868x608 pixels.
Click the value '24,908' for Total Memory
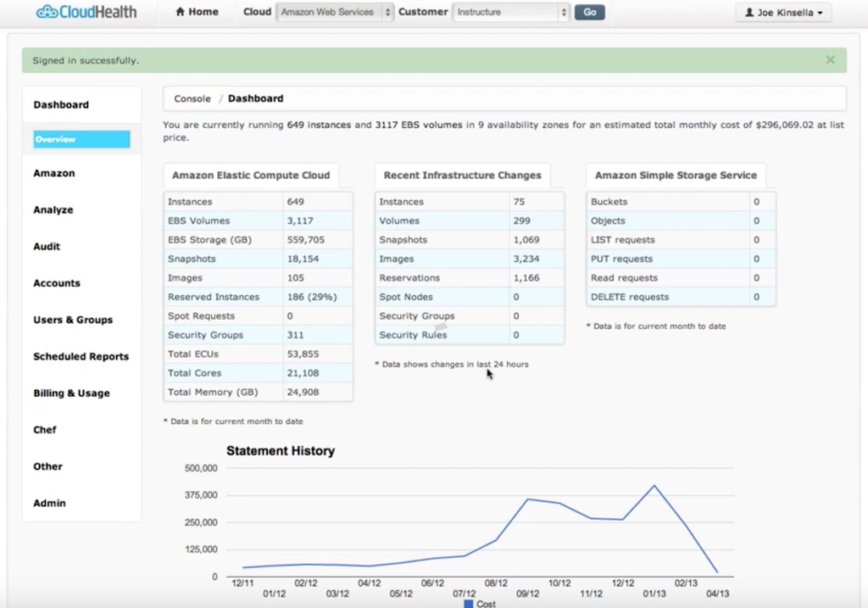[303, 392]
